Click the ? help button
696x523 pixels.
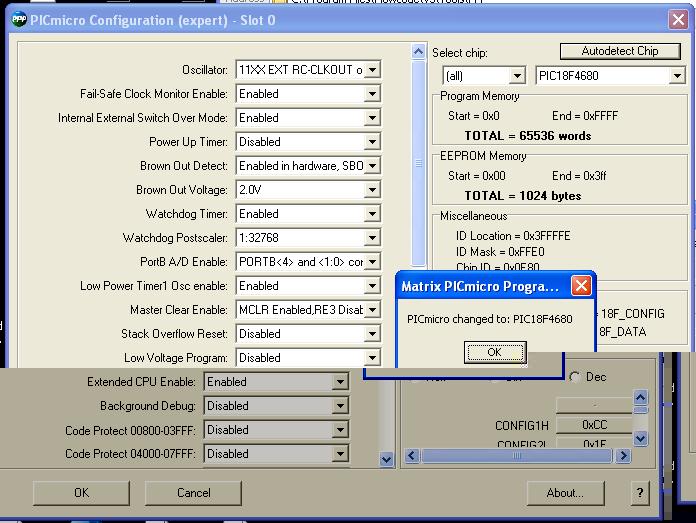click(640, 493)
